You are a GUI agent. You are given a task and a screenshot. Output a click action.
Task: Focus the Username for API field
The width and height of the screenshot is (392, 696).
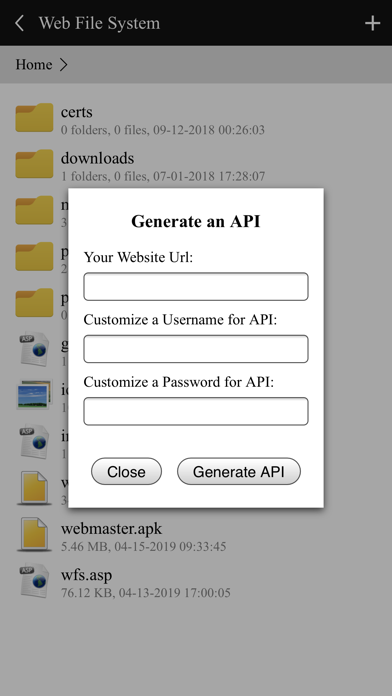coord(196,349)
